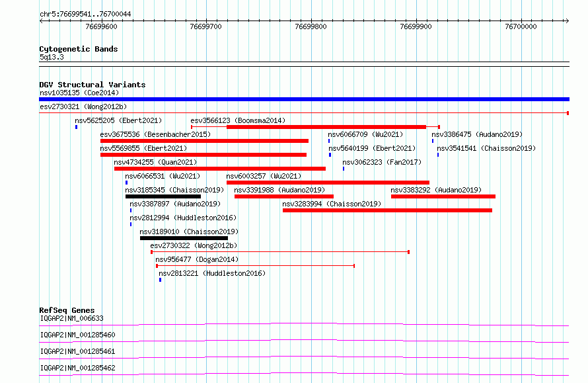Open the nsv6066709 (Wu2021) label

(365, 134)
